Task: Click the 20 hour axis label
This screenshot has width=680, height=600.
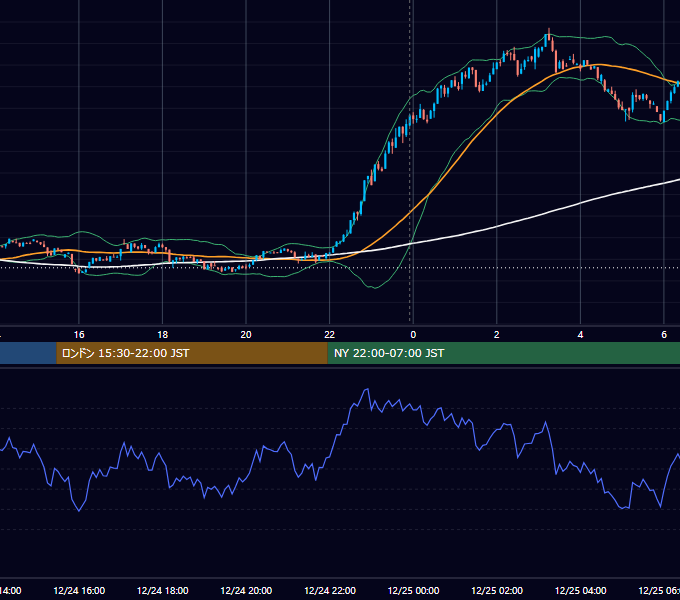Action: [x=246, y=335]
